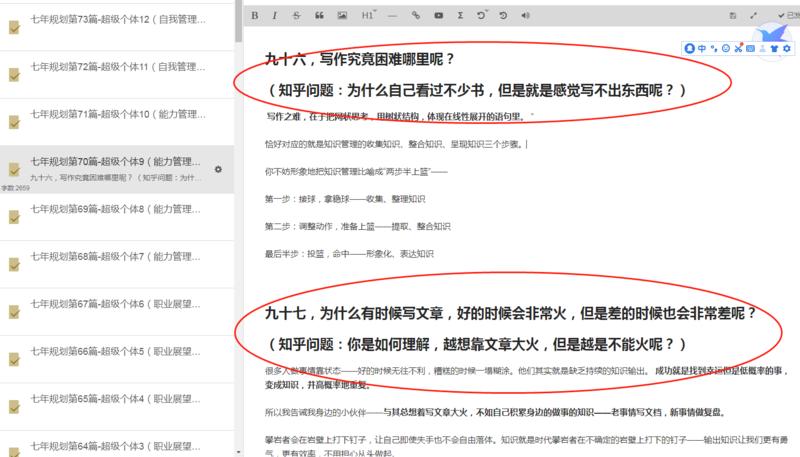Open the input method gear settings

tap(787, 48)
